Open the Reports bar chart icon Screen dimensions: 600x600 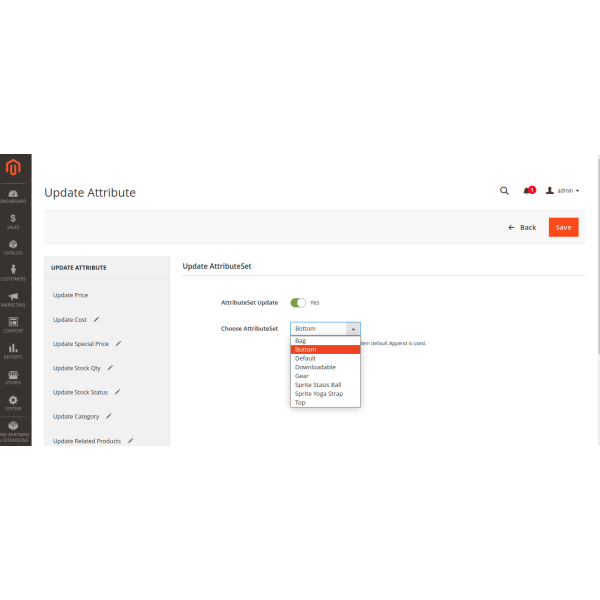tap(13, 350)
